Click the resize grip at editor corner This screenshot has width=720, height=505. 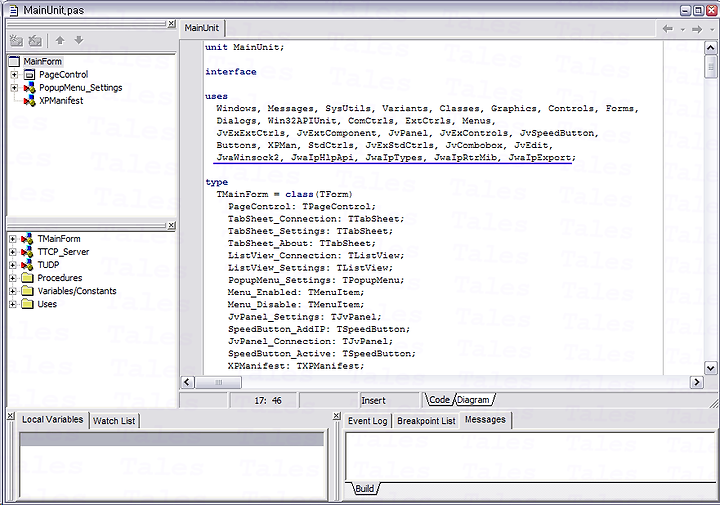(x=714, y=403)
